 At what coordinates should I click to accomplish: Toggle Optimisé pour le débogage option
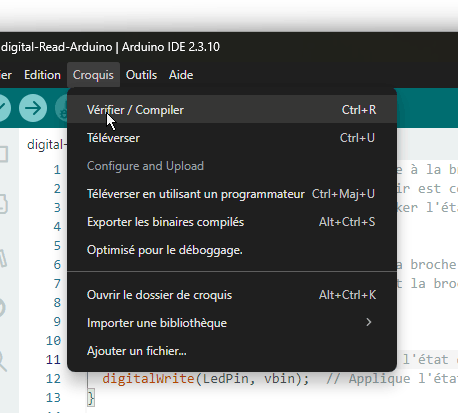(x=232, y=250)
